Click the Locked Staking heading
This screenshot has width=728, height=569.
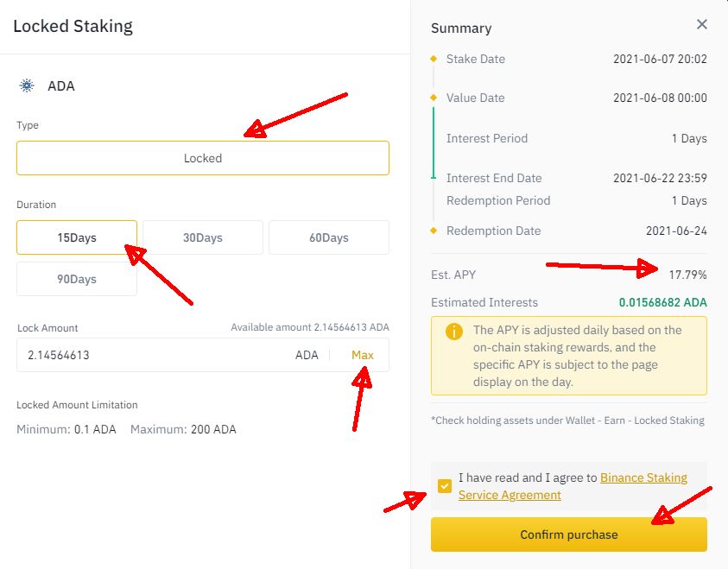(73, 26)
